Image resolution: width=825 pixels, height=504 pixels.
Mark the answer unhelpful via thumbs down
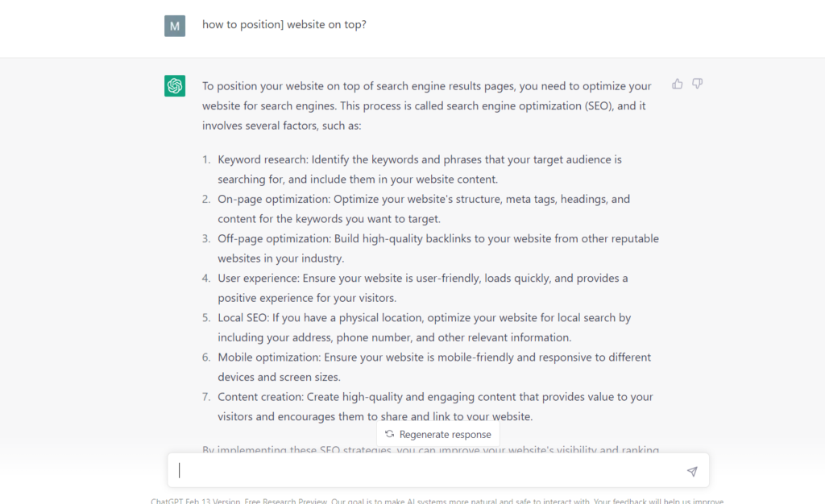(697, 83)
